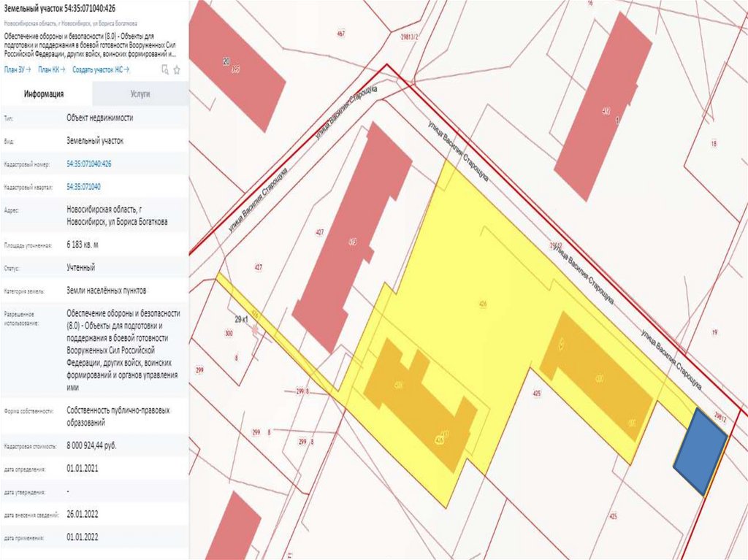Click the zoom-to-object magnifier icon
The image size is (748, 560).
point(165,70)
